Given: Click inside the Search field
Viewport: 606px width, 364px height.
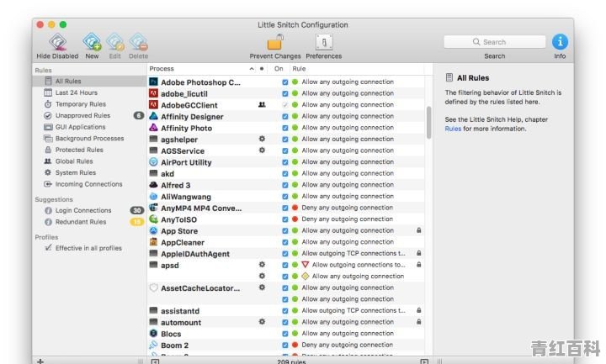Looking at the screenshot, I should pyautogui.click(x=495, y=42).
